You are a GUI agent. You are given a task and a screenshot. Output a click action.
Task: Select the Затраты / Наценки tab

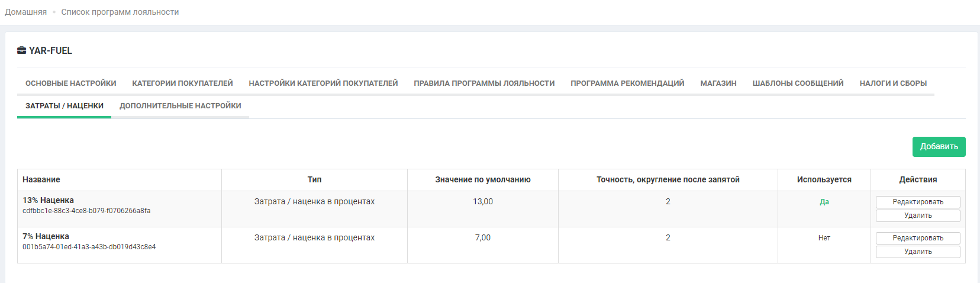[65, 106]
